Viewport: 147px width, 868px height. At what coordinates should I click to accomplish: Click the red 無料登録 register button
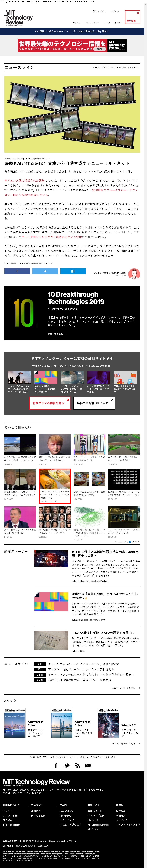132,17
